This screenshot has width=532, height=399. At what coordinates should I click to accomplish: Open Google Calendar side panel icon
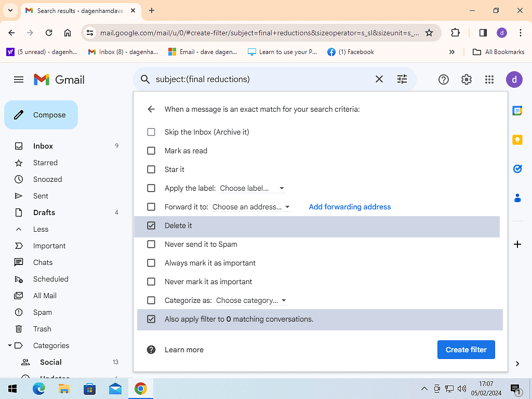pos(517,111)
